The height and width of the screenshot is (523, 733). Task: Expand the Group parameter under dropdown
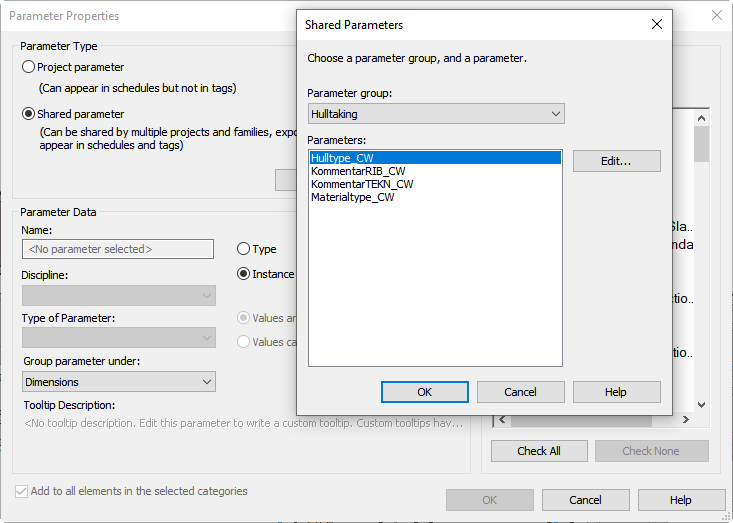point(119,382)
